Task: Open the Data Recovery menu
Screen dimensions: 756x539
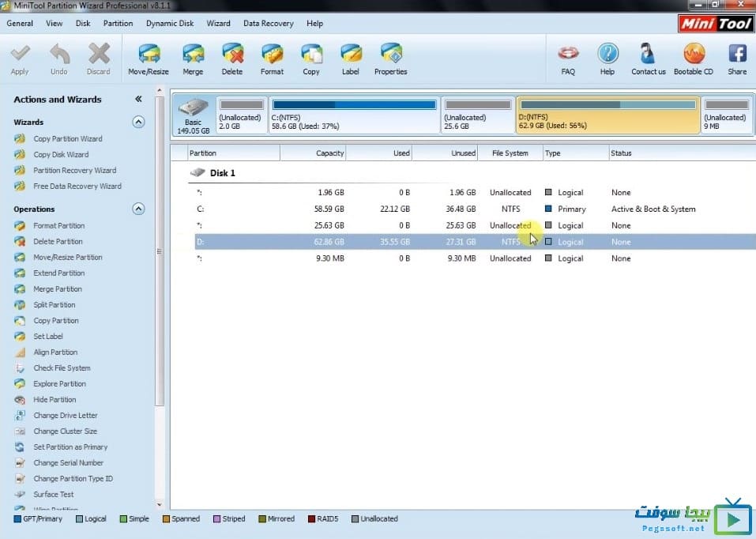Action: point(269,23)
